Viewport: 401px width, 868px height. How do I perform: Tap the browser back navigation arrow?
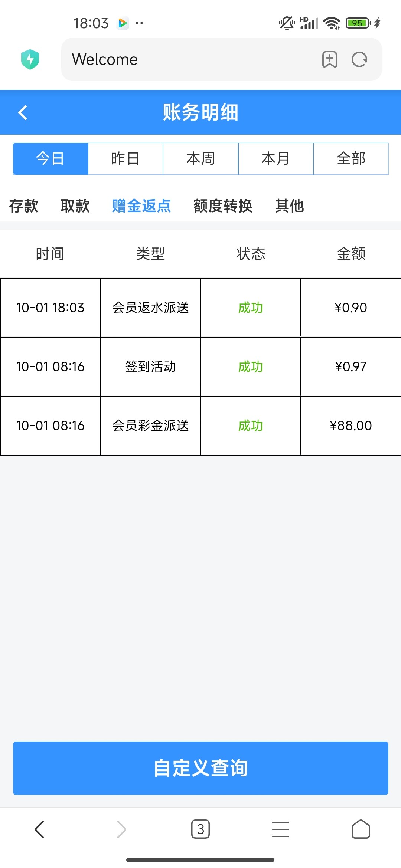tap(39, 829)
